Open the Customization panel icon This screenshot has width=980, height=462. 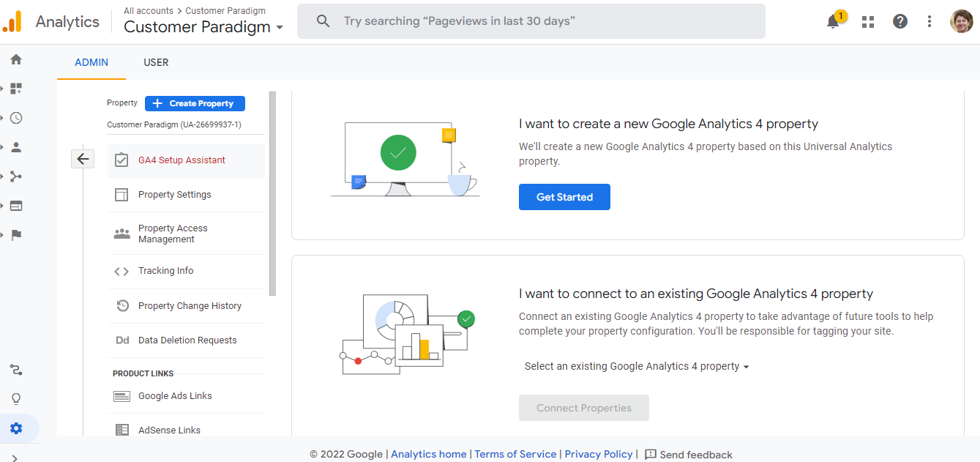point(15,89)
